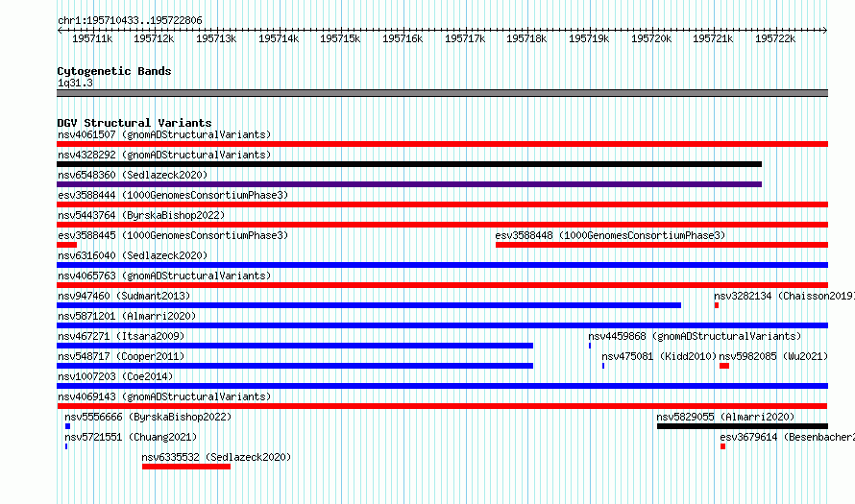
Task: Open nsv5721551 (Chuang2021) label
Action: tap(131, 437)
